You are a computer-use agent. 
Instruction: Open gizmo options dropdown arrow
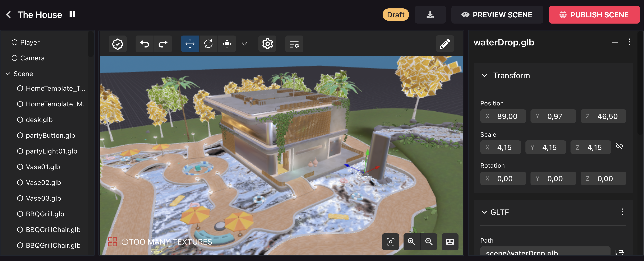244,44
